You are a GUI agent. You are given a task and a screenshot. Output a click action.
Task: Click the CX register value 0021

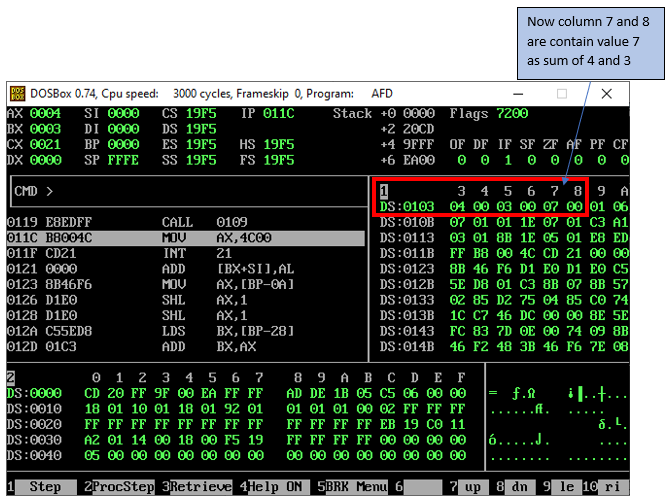click(45, 144)
